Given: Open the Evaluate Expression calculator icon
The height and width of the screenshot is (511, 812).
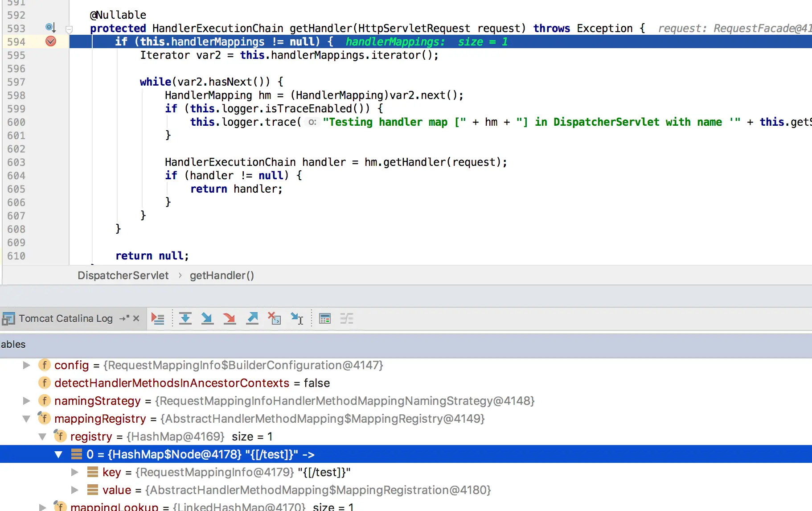Looking at the screenshot, I should tap(325, 319).
